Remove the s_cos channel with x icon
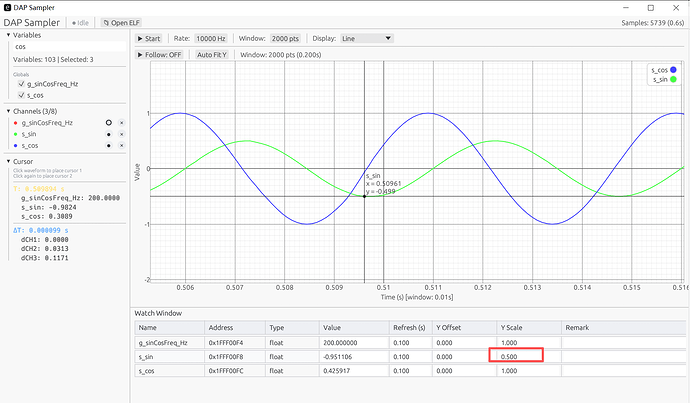The image size is (690, 403). point(122,146)
